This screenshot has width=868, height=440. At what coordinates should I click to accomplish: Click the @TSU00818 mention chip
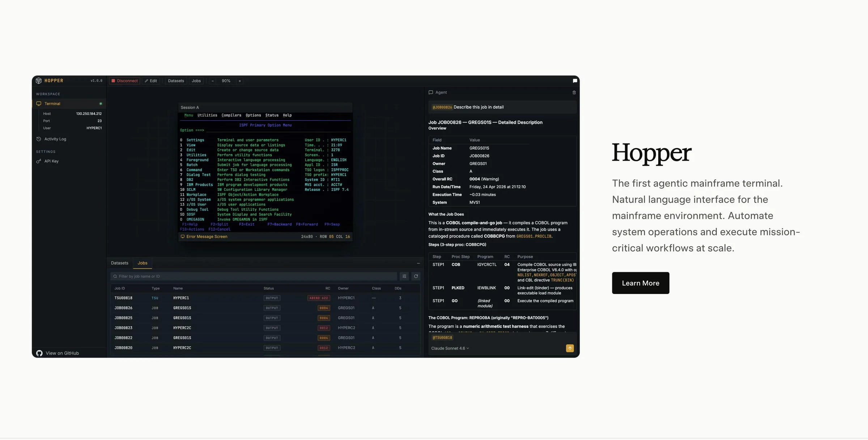point(442,338)
